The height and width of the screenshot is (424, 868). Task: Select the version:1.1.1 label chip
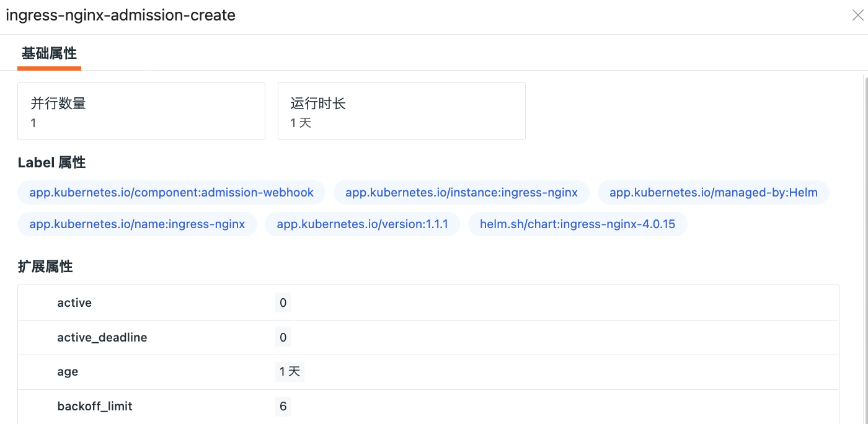pyautogui.click(x=362, y=224)
